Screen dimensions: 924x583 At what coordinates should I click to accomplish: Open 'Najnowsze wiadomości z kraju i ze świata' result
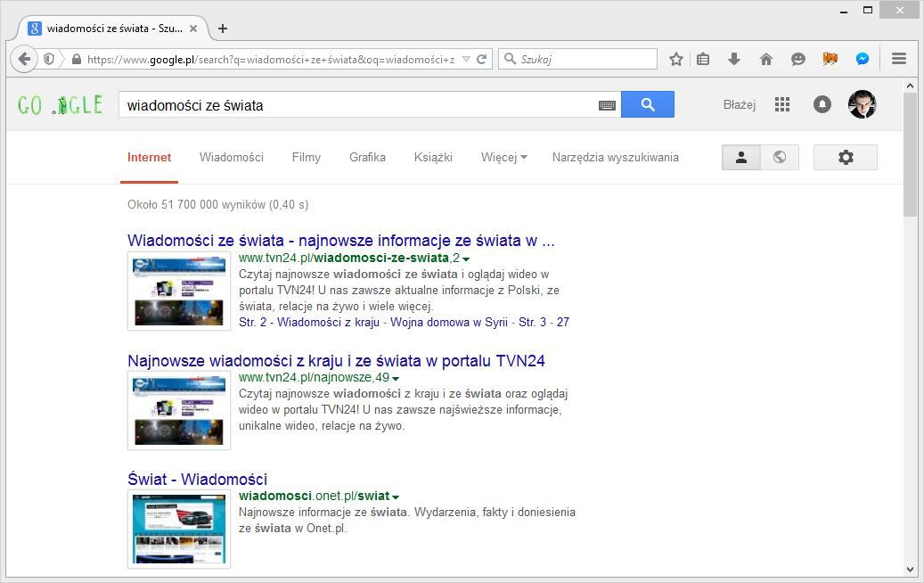click(x=336, y=361)
